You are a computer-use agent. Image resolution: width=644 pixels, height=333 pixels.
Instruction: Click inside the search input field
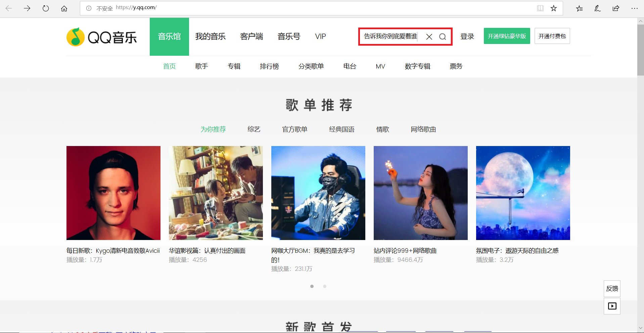click(x=389, y=37)
